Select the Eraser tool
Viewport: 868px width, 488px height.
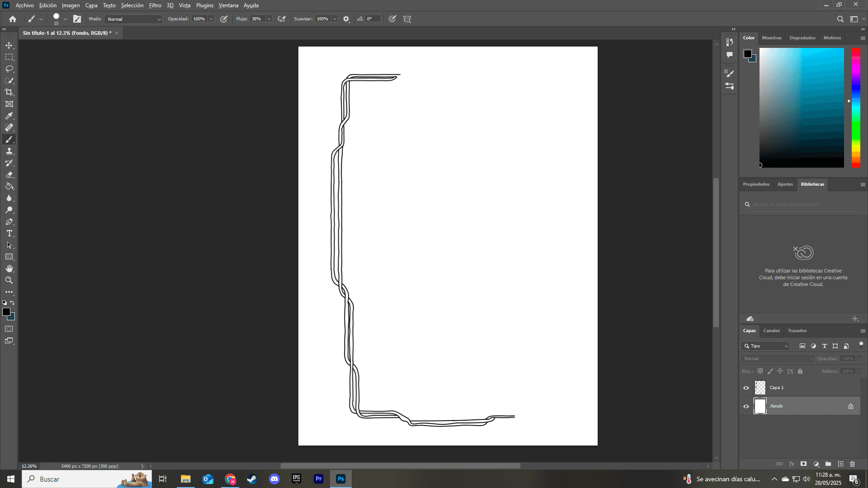tap(9, 175)
